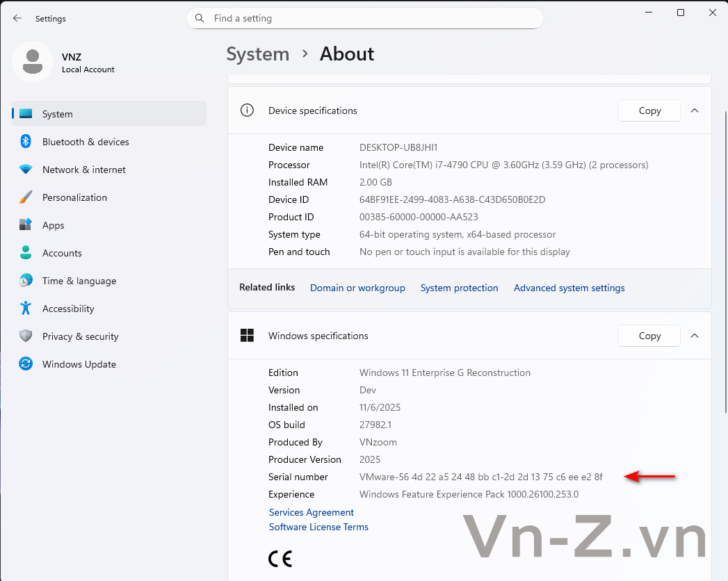Image resolution: width=728 pixels, height=581 pixels.
Task: Collapse the Windows specifications section
Action: point(694,336)
